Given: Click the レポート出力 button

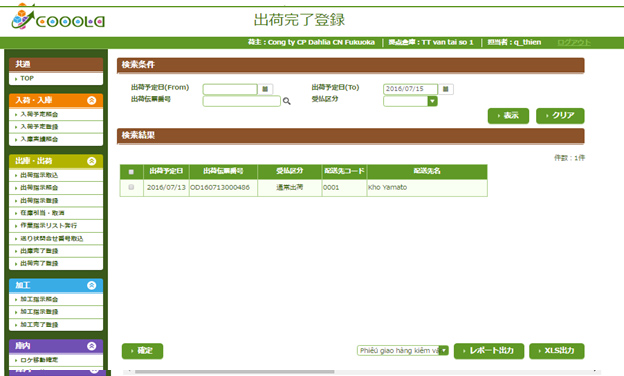Looking at the screenshot, I should [489, 351].
